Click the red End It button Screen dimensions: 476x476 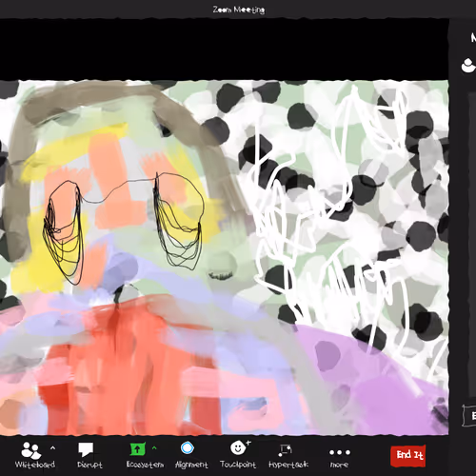tap(408, 456)
